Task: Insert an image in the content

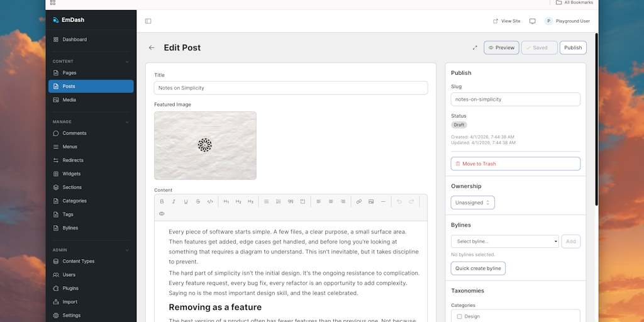Action: [x=371, y=202]
